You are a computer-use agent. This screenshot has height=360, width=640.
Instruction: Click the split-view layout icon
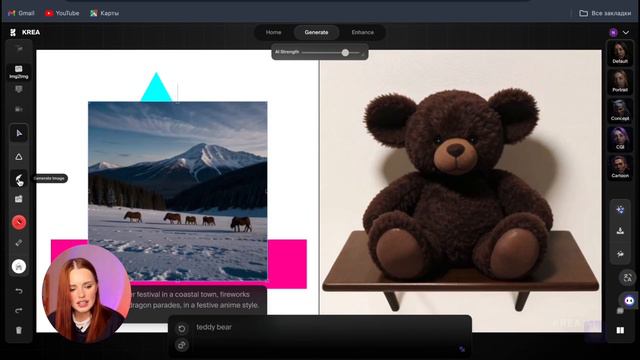pyautogui.click(x=620, y=330)
